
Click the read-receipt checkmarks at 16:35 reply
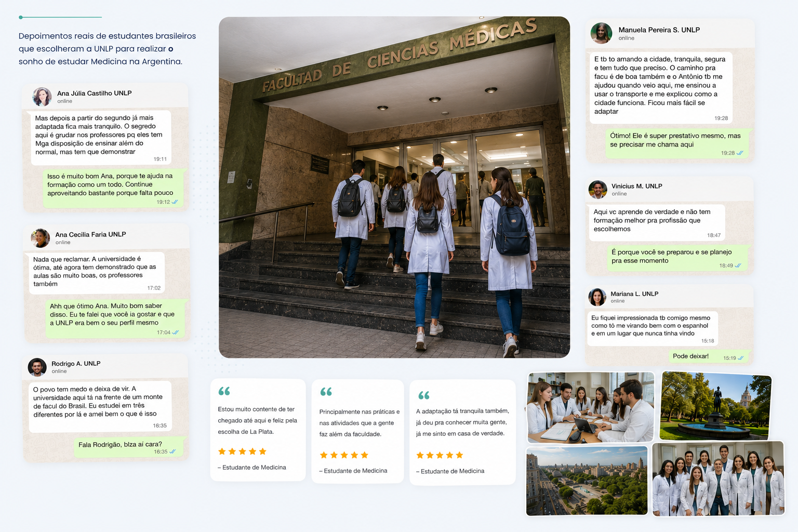click(172, 451)
